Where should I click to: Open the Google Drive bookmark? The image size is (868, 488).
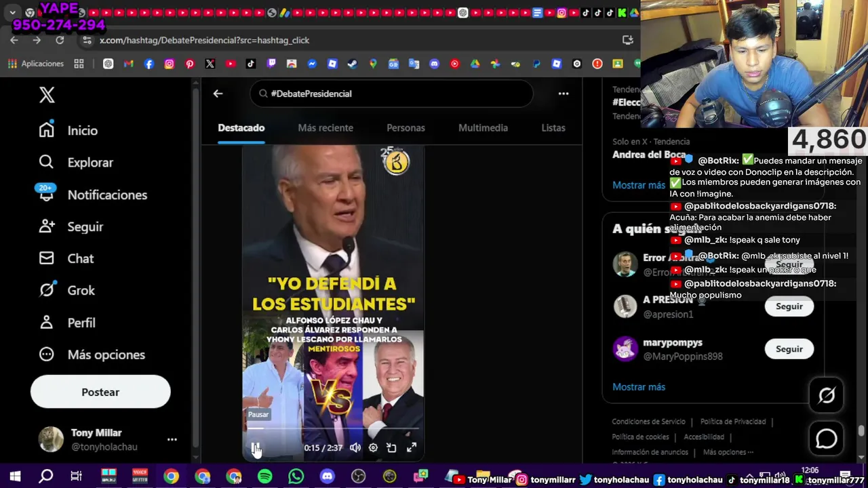475,64
